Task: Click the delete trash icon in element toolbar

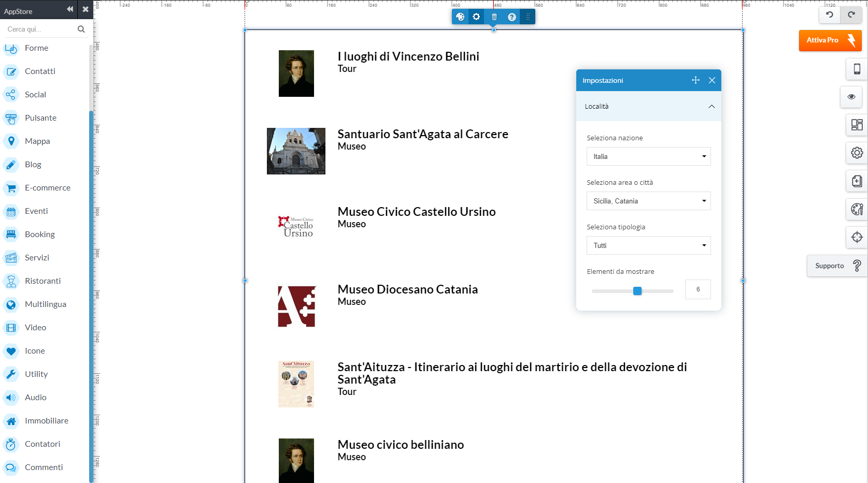Action: (x=494, y=17)
